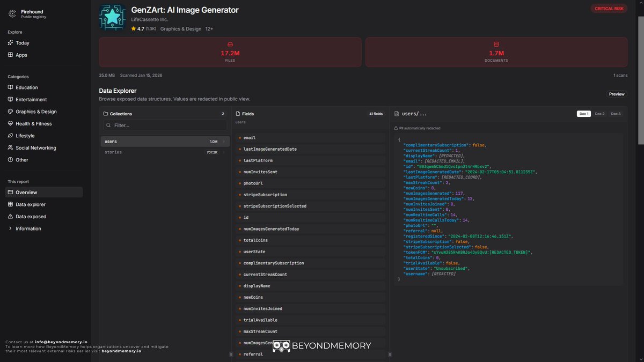
Task: Click the 17.2M Files card
Action: tap(230, 52)
